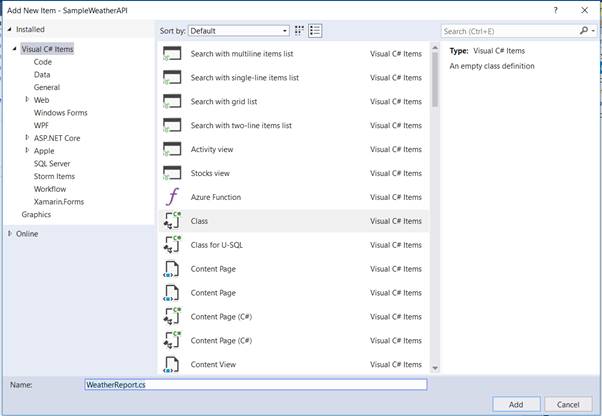Select the SQL Server category
The image size is (602, 416).
52,163
